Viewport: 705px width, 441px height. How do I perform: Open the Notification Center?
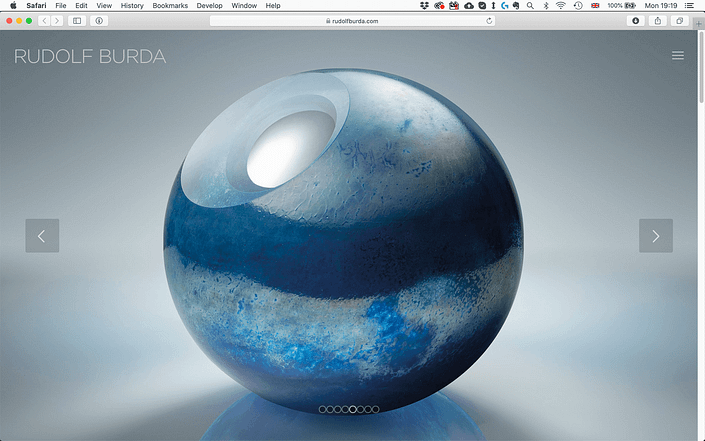coord(688,5)
